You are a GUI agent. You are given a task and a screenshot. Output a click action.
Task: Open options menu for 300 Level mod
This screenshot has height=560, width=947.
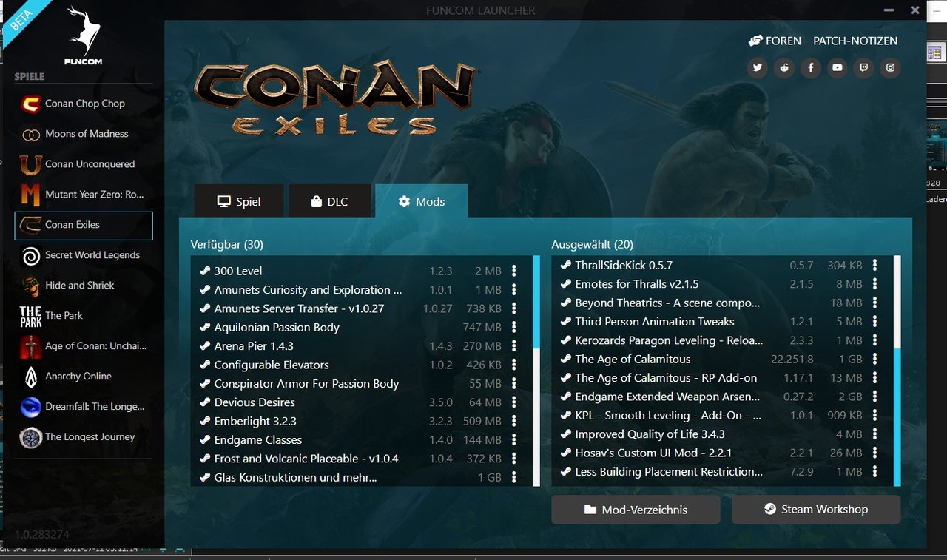[x=514, y=271]
